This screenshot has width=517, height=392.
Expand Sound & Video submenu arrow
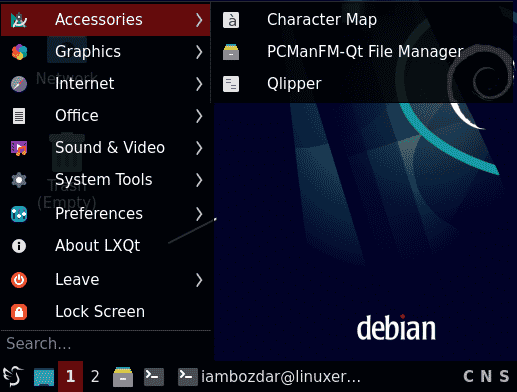(199, 148)
